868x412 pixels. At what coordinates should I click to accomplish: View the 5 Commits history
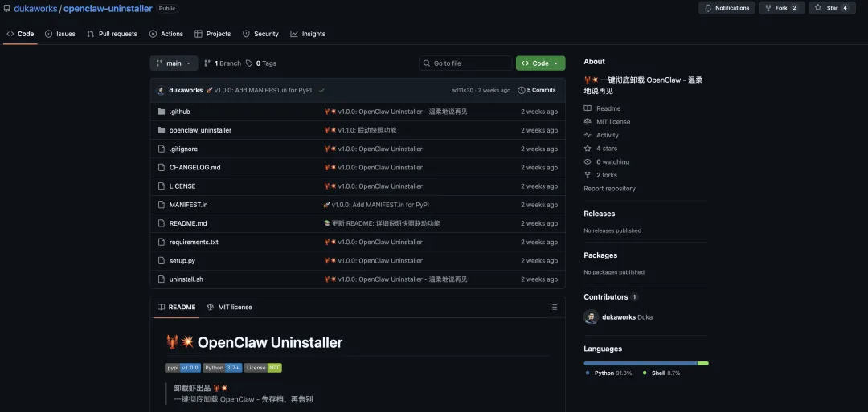click(536, 90)
